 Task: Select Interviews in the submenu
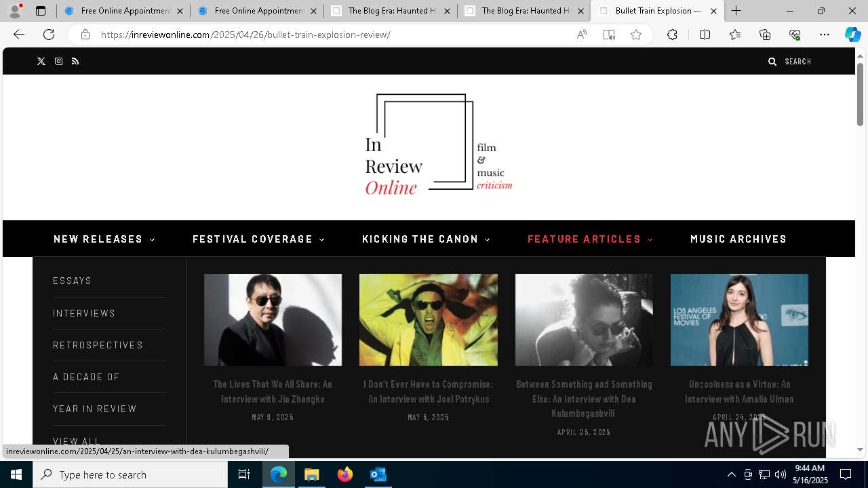[84, 313]
